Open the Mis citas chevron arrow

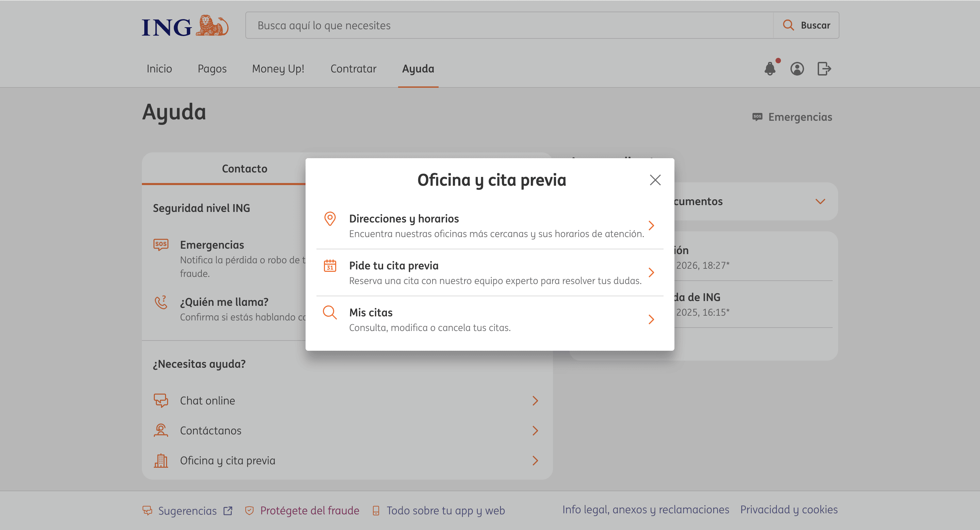click(651, 319)
